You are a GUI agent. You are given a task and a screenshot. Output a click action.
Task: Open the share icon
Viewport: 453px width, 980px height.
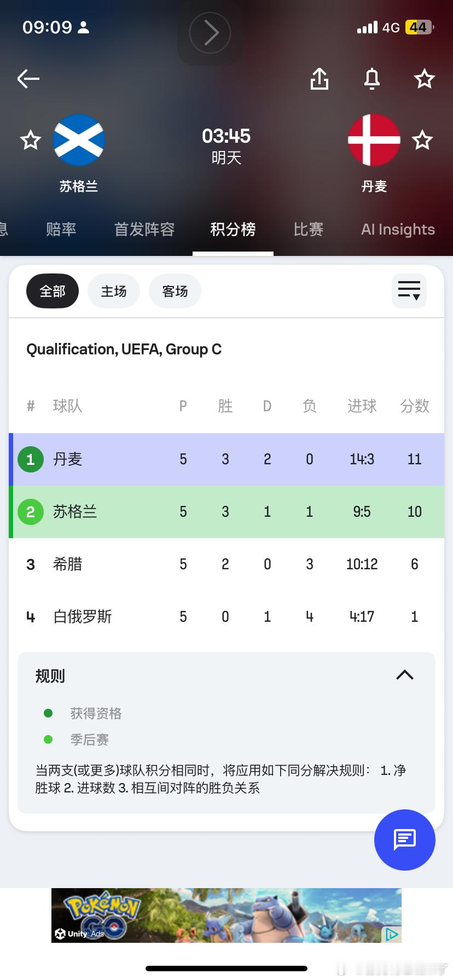(x=320, y=79)
